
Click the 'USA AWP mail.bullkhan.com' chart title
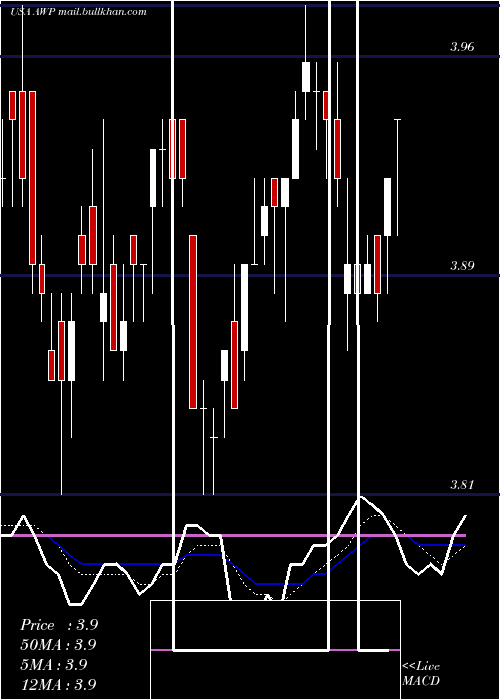coord(79,12)
